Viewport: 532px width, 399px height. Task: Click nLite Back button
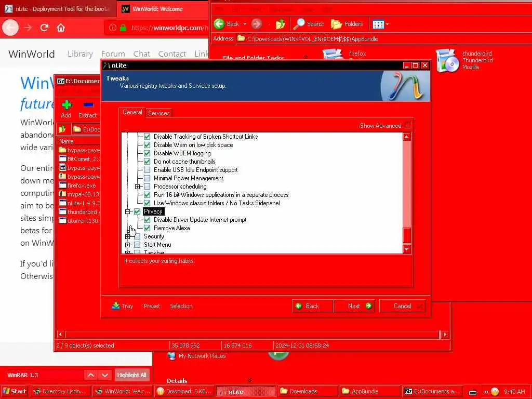pyautogui.click(x=312, y=306)
